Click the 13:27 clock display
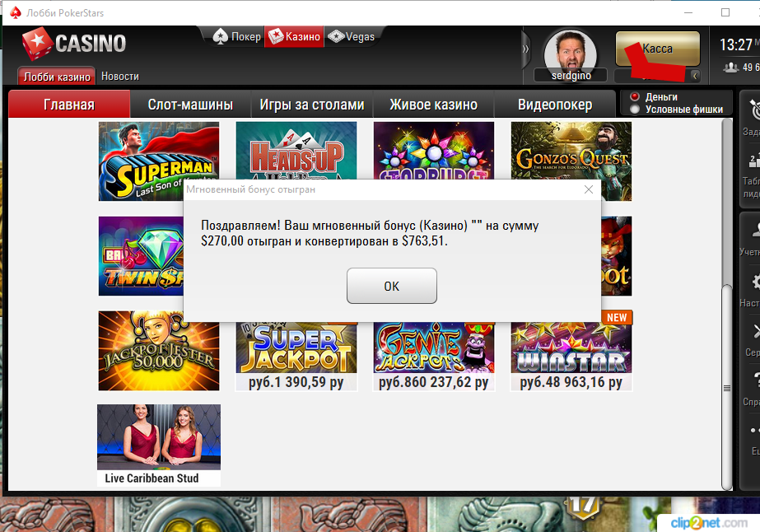The image size is (760, 532). [736, 45]
